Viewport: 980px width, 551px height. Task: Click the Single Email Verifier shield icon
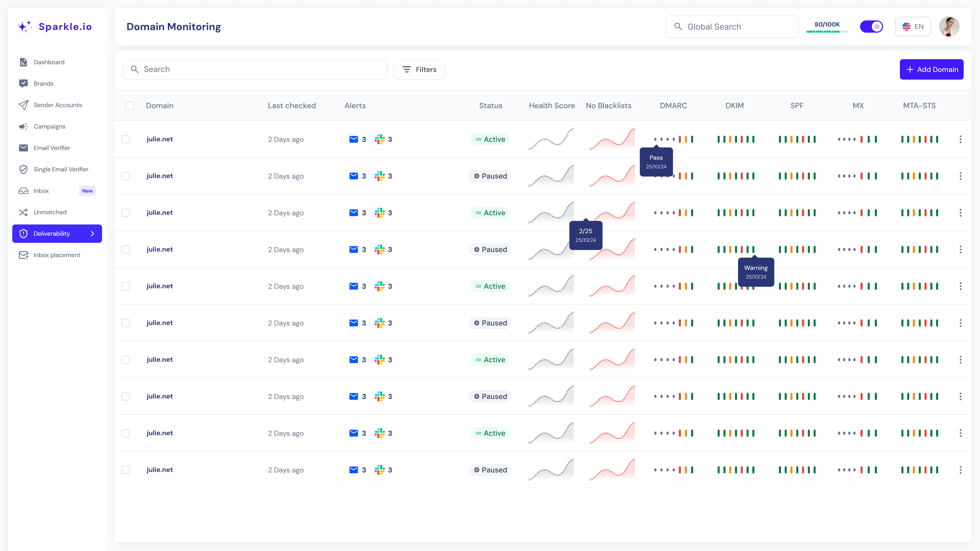[x=23, y=169]
